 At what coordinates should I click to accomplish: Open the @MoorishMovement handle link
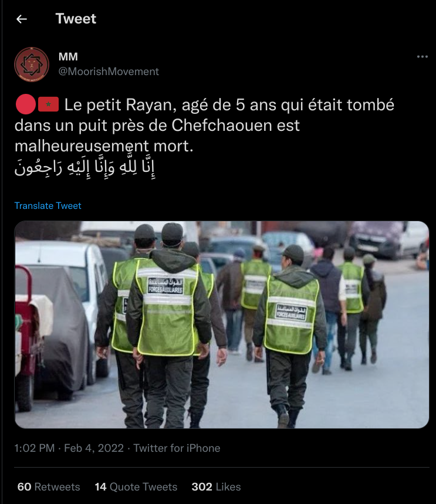point(109,72)
